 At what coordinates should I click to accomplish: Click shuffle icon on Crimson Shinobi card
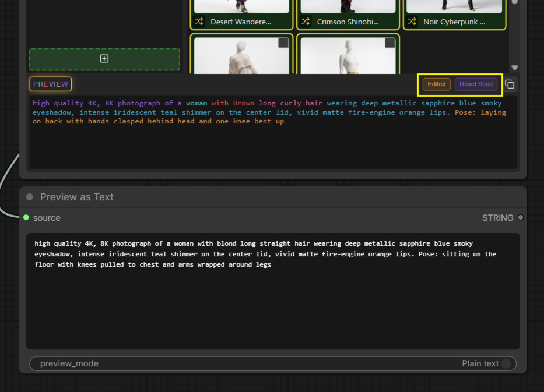tap(306, 22)
